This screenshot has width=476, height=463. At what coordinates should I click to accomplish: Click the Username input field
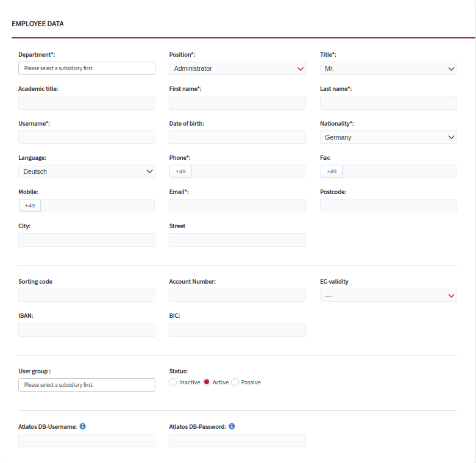click(x=87, y=137)
